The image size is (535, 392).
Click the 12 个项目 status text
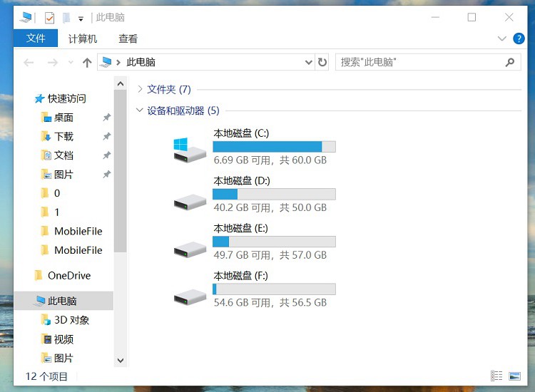coord(46,376)
